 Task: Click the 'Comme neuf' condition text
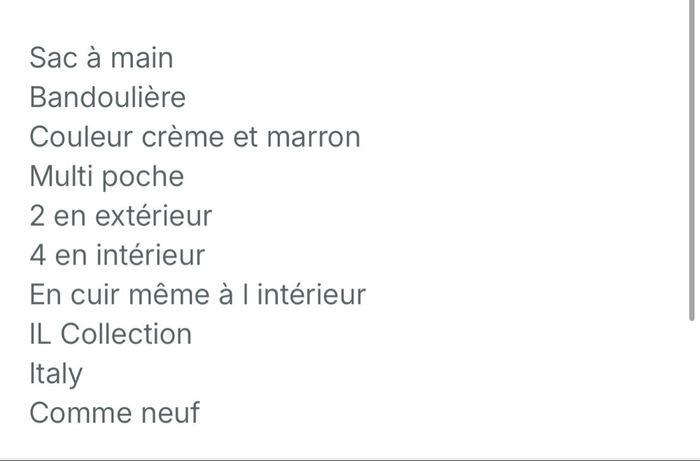point(114,412)
